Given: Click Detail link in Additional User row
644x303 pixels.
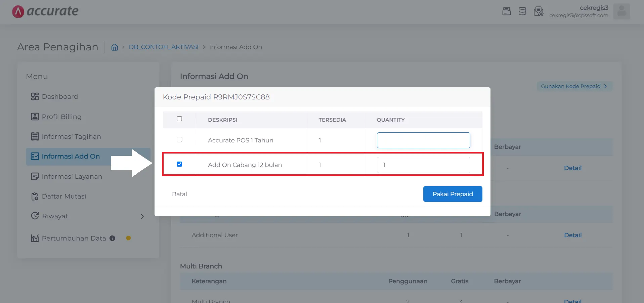Looking at the screenshot, I should pyautogui.click(x=572, y=235).
